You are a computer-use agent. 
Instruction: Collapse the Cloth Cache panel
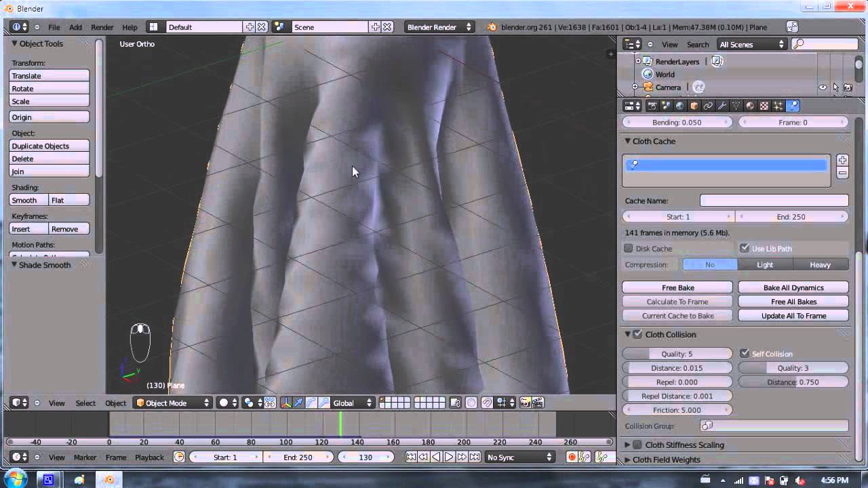coord(628,141)
